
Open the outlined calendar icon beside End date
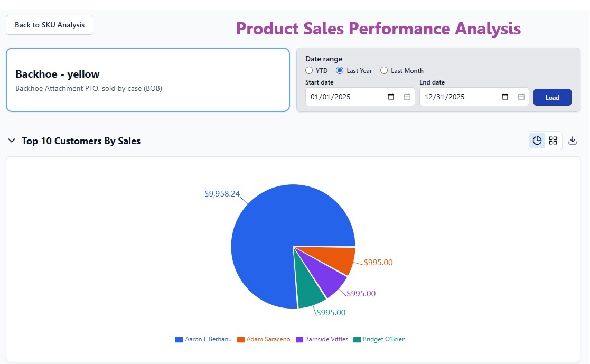(521, 97)
